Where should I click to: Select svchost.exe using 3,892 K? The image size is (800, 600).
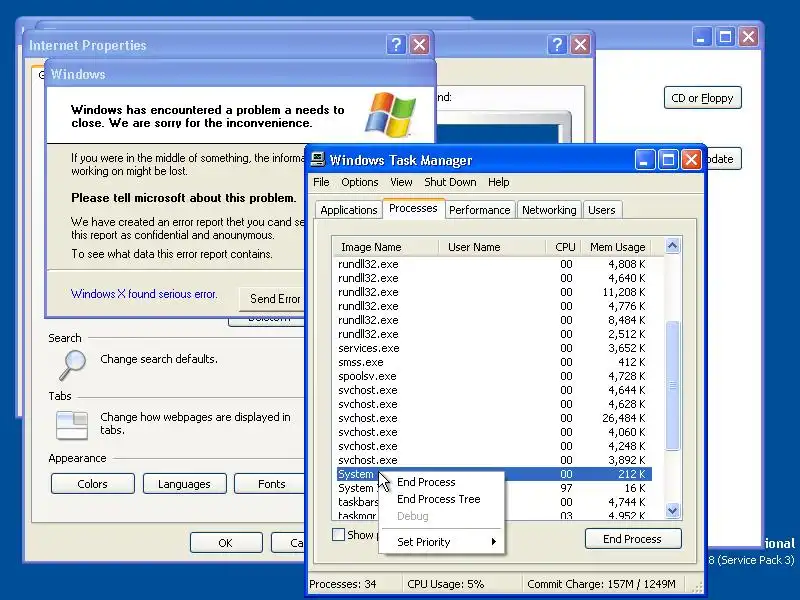point(493,460)
